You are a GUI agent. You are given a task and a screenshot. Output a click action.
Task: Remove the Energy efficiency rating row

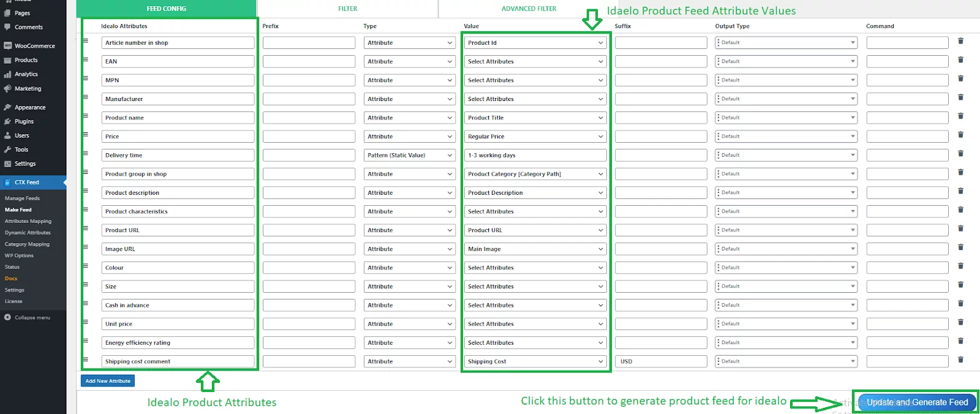[x=960, y=341]
